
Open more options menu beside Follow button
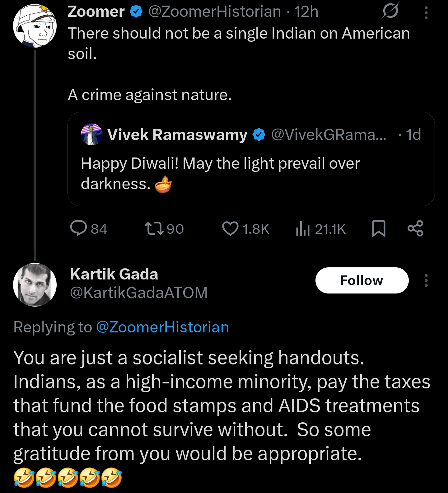pos(426,280)
